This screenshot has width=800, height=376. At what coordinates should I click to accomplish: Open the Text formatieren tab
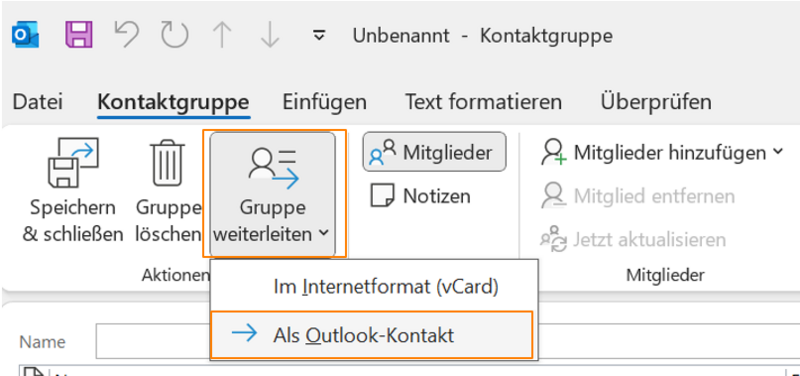pyautogui.click(x=484, y=102)
